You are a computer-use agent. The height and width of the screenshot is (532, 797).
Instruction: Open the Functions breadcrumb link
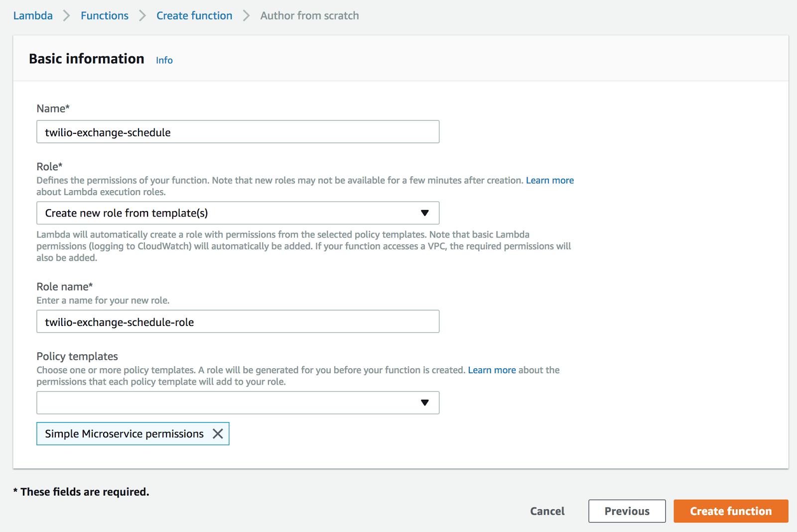tap(105, 15)
